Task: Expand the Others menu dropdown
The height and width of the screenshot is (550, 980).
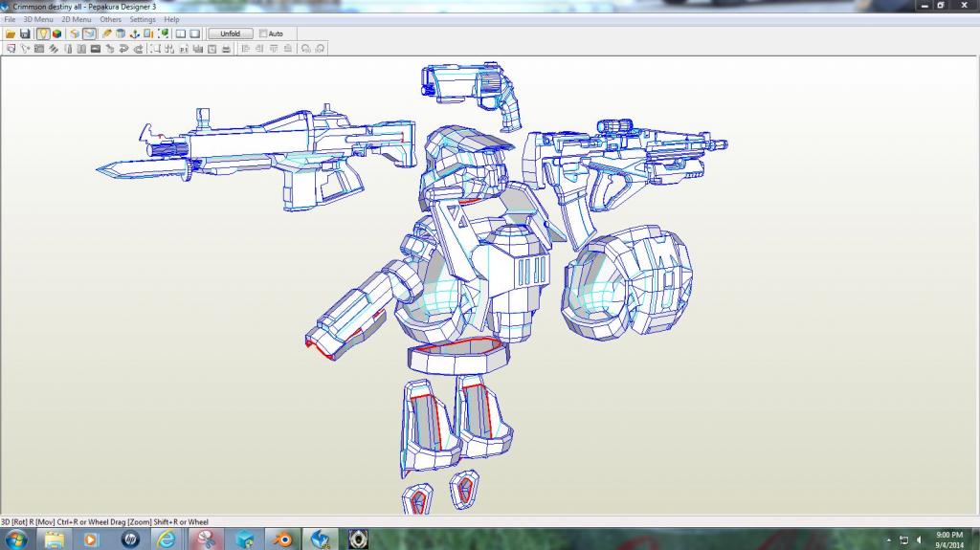Action: pyautogui.click(x=111, y=19)
